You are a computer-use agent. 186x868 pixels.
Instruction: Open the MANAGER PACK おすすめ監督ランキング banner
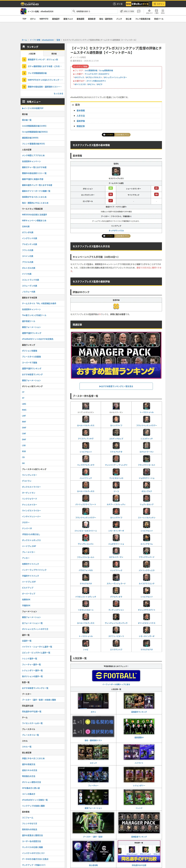tap(116, 355)
